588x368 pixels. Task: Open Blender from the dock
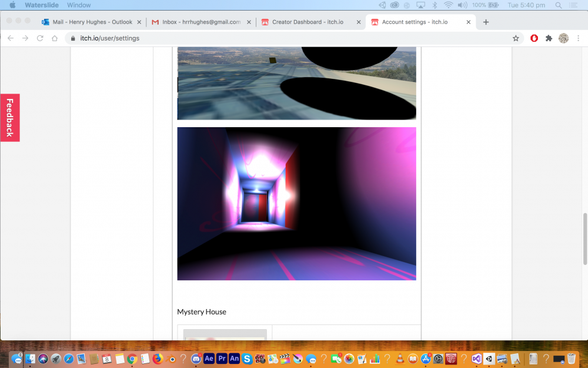[171, 359]
